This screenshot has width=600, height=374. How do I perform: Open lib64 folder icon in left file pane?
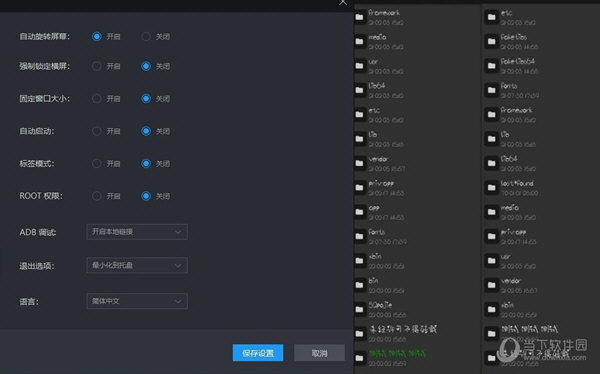(359, 90)
